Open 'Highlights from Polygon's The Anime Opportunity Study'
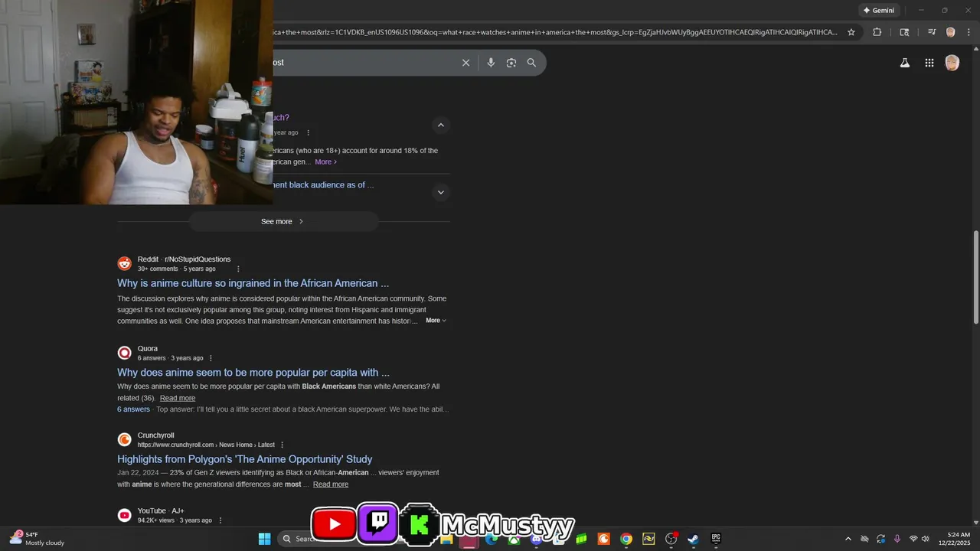Image resolution: width=980 pixels, height=551 pixels. click(x=245, y=459)
